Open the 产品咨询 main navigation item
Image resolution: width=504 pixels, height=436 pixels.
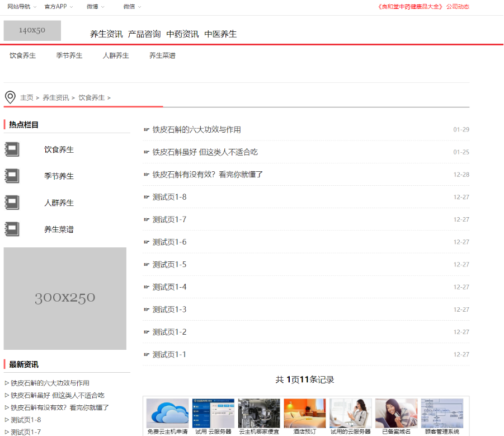[144, 34]
